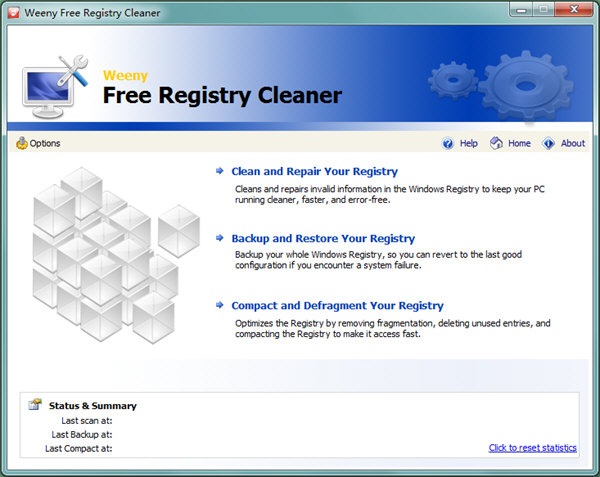Click the Last Backup at label
This screenshot has height=477, width=600.
pos(82,435)
